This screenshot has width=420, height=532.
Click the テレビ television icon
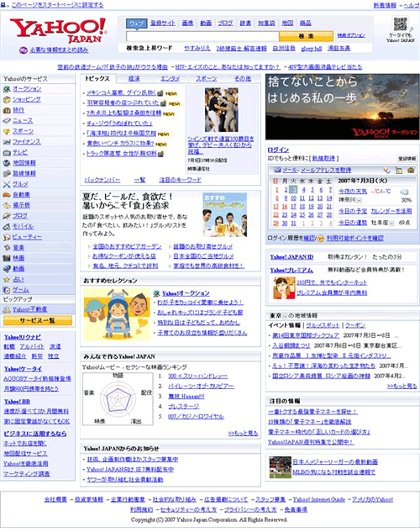click(x=7, y=153)
